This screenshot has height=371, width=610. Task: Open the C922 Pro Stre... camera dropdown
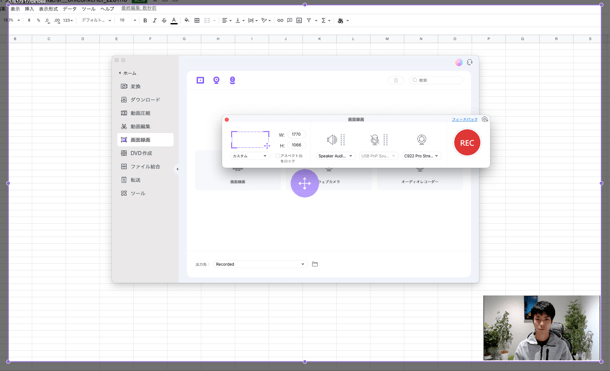(421, 156)
